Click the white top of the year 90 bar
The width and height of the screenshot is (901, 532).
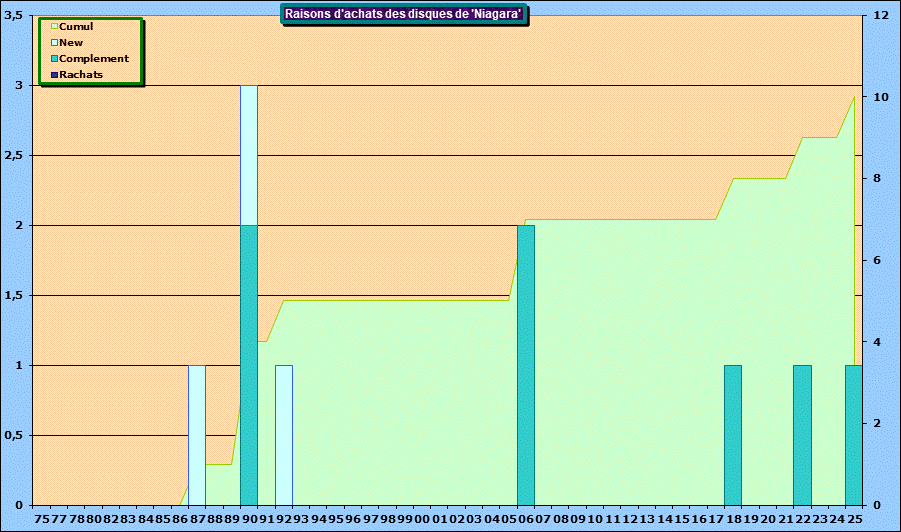pyautogui.click(x=249, y=155)
